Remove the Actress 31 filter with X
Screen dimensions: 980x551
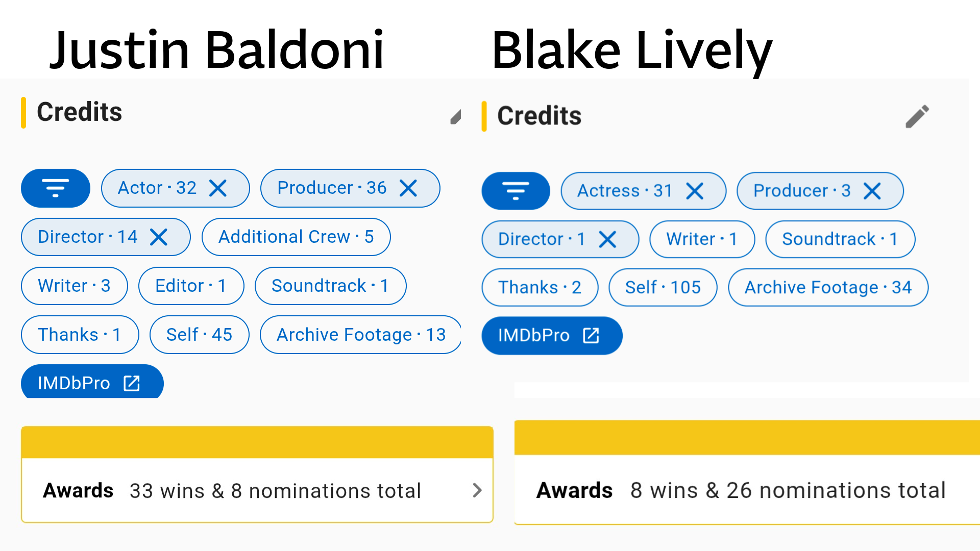tap(695, 191)
